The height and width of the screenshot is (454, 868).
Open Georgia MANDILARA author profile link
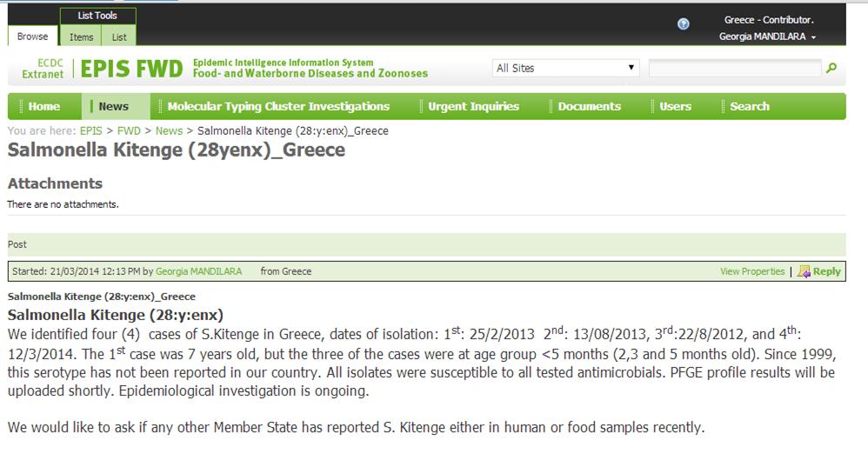click(198, 271)
